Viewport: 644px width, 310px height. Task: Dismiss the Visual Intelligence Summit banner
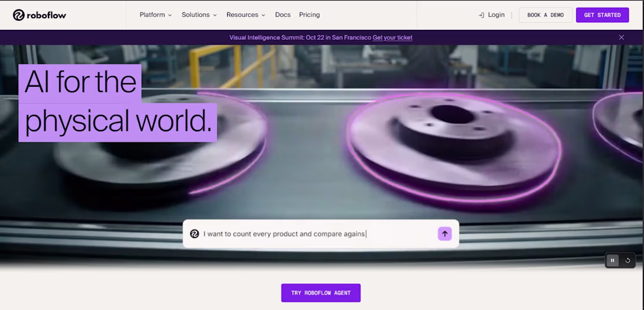pos(621,38)
